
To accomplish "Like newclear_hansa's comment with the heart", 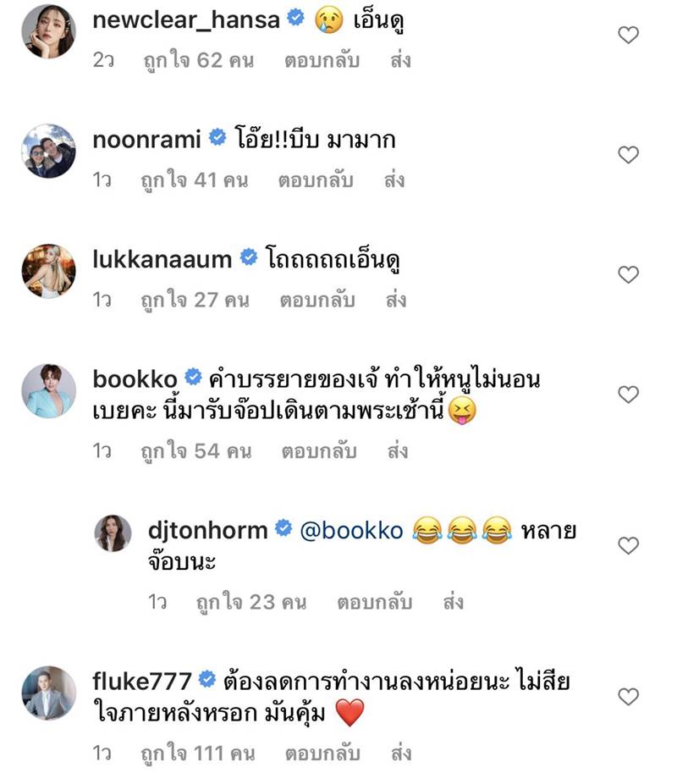I will coord(628,35).
